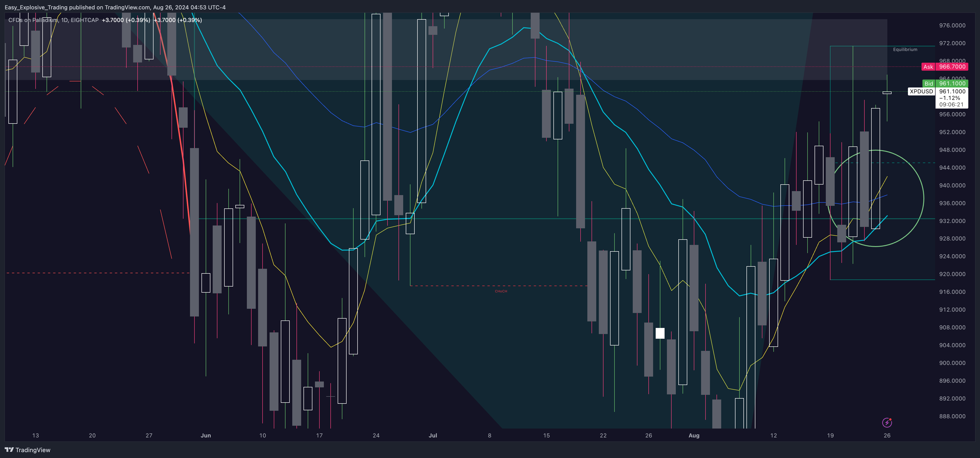Image resolution: width=980 pixels, height=458 pixels.
Task: Click the purple lightning bolt icon
Action: pos(887,423)
